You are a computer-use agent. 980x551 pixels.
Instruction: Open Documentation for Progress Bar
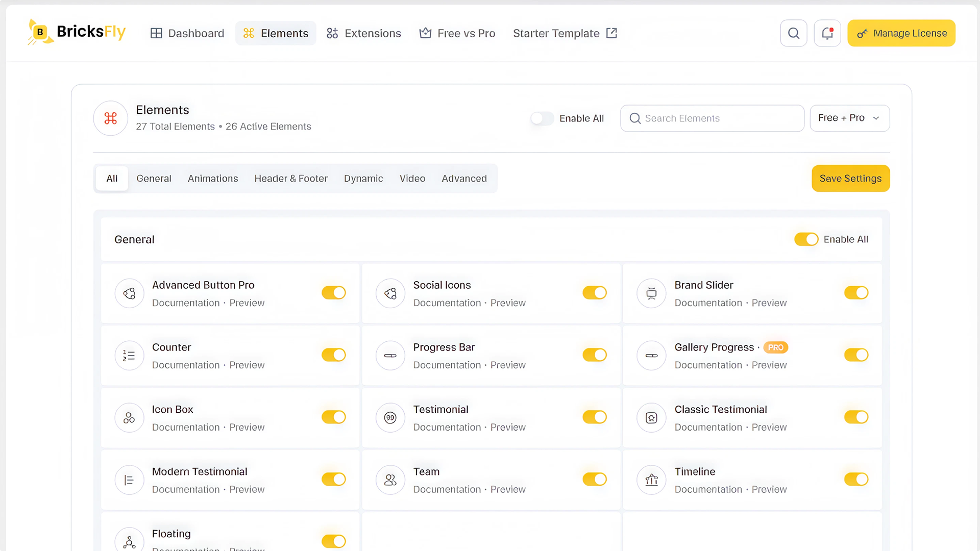[x=447, y=365]
